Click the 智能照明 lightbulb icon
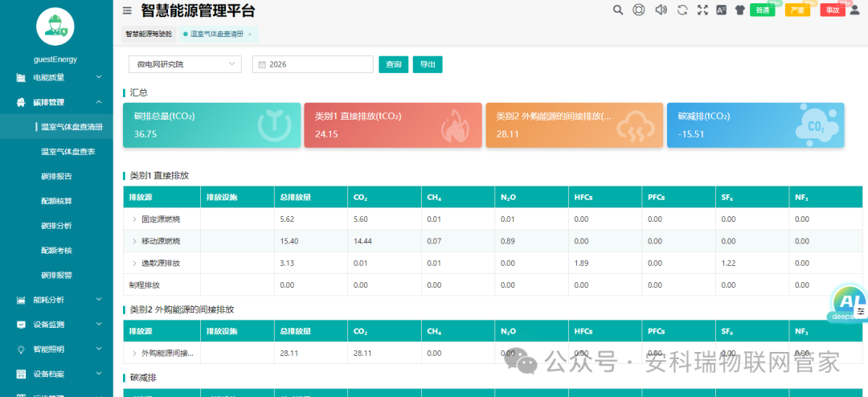This screenshot has width=868, height=397. coord(21,350)
